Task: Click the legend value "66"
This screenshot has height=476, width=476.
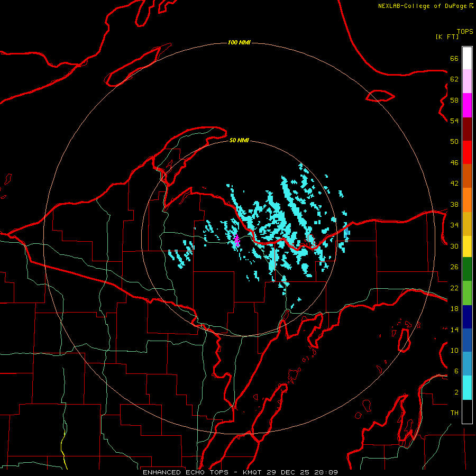Action: tap(454, 58)
